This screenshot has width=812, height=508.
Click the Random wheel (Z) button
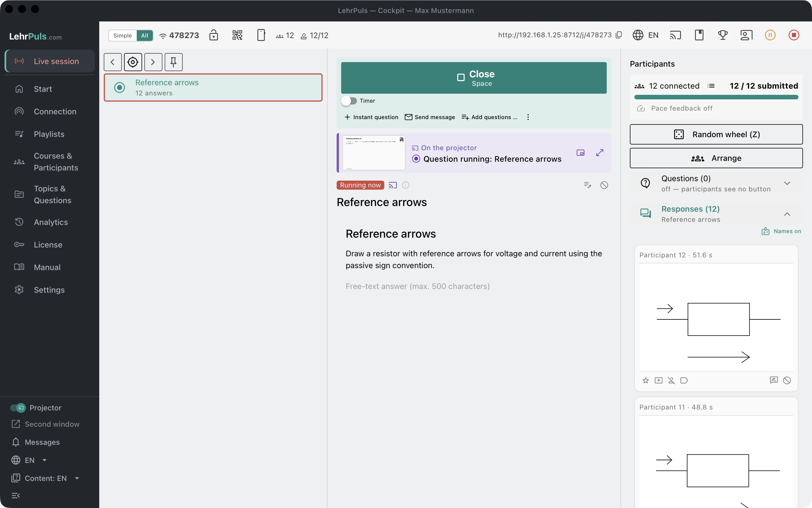point(716,134)
